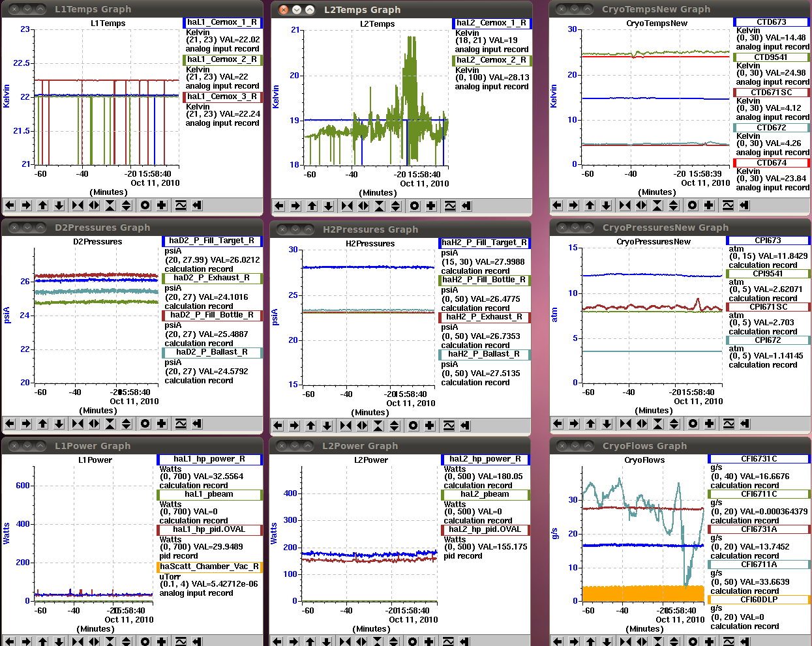Wave graph icon in L2Temps toolbar
The width and height of the screenshot is (812, 646).
coord(450,206)
